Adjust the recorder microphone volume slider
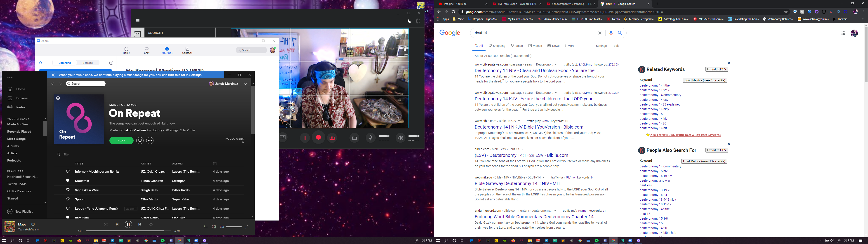The width and height of the screenshot is (868, 244). [x=384, y=136]
